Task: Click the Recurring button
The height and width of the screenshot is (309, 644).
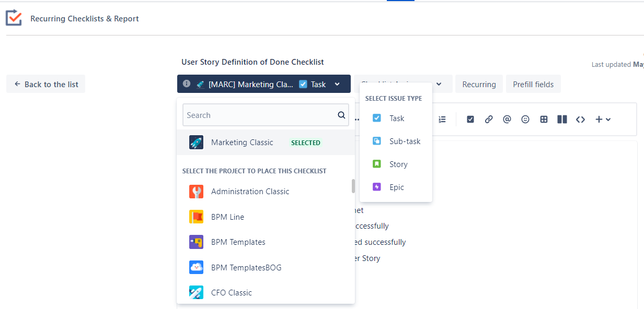Action: coord(479,84)
